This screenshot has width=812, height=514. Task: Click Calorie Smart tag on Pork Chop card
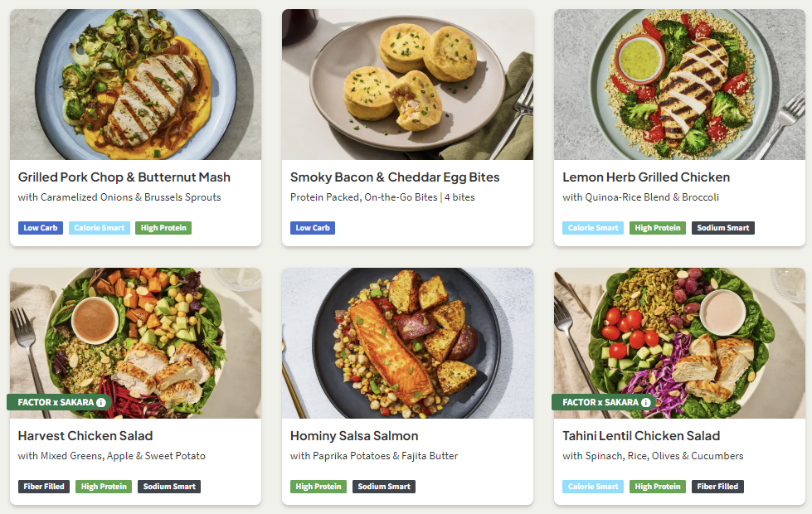click(x=99, y=228)
